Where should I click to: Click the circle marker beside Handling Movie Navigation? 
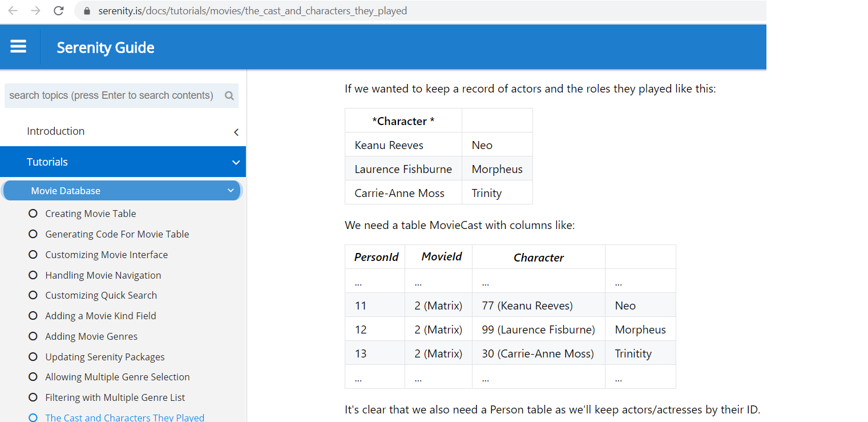33,275
